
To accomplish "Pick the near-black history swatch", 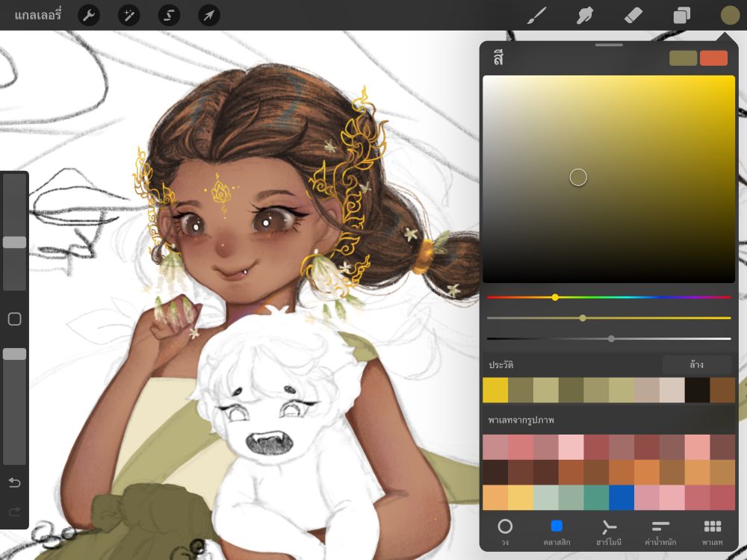I will click(698, 391).
